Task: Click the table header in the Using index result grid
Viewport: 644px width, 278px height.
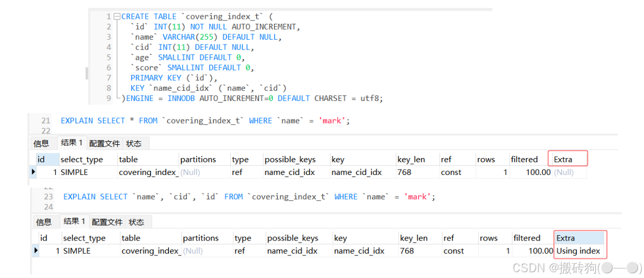Action: point(150,238)
